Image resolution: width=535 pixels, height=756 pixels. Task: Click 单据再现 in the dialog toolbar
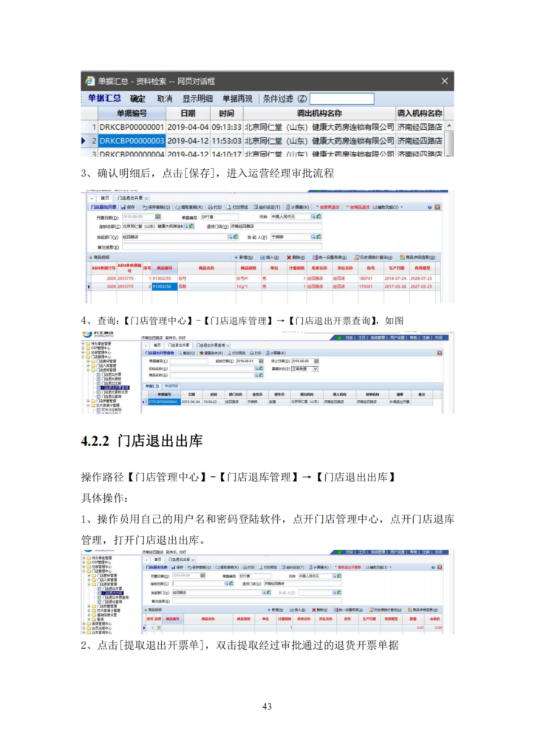pos(237,98)
